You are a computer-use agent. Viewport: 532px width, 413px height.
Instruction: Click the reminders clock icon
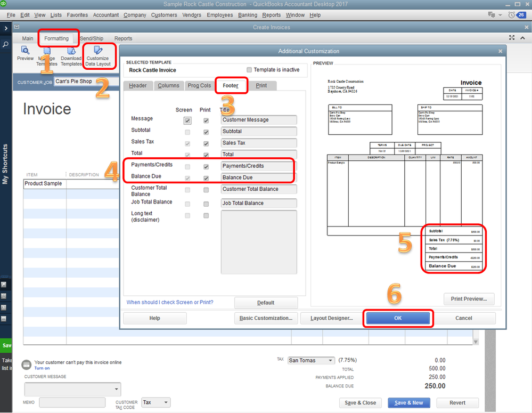(x=511, y=14)
